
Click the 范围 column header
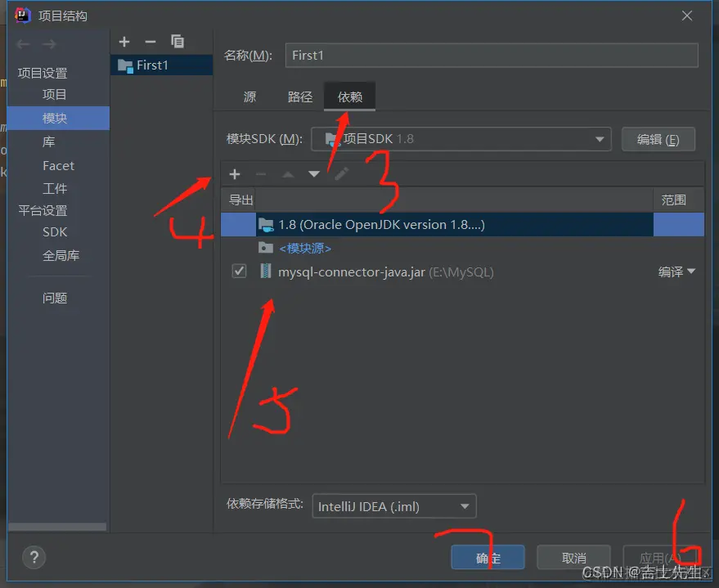[674, 200]
